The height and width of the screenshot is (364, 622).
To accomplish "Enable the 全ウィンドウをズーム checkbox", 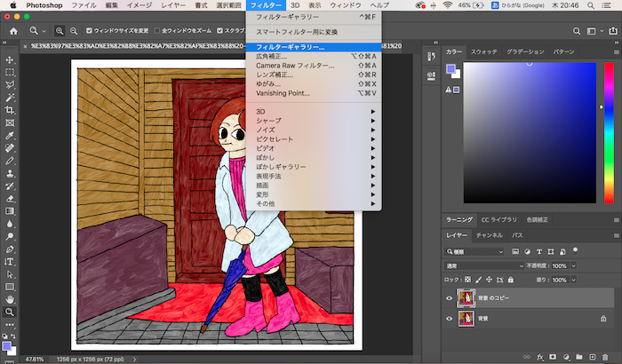I will 157,31.
